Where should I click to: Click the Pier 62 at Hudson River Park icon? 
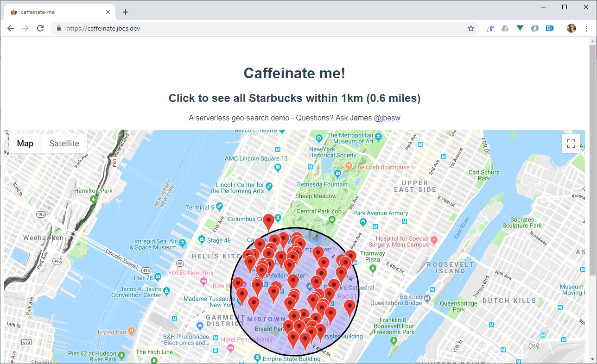(x=121, y=356)
